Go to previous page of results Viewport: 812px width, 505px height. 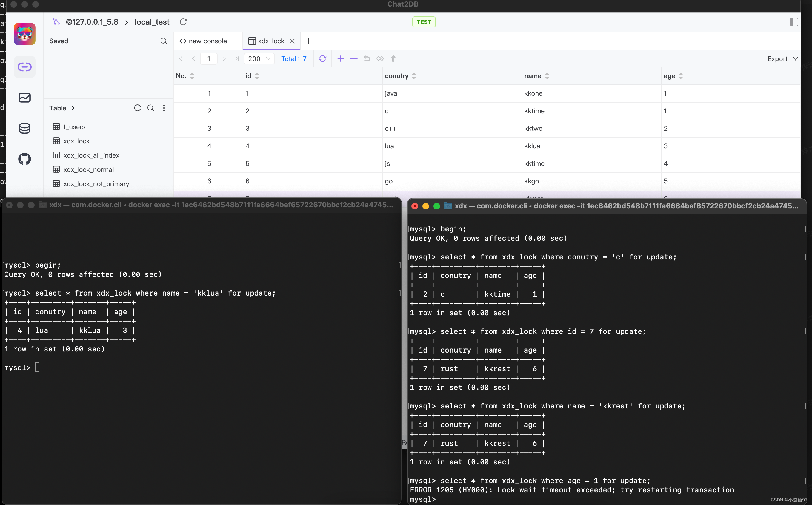click(193, 59)
